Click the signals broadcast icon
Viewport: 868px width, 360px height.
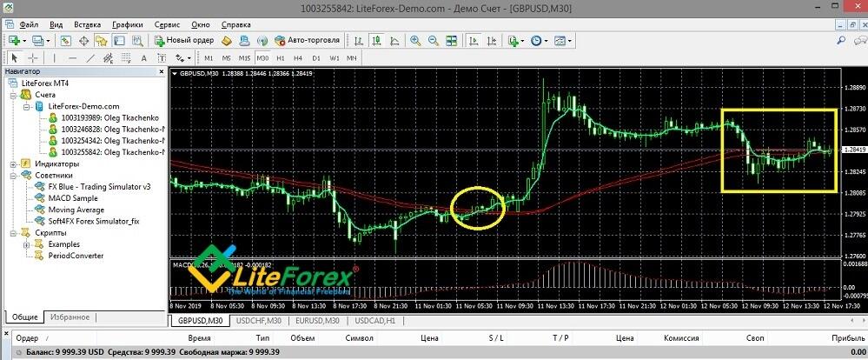point(263,40)
